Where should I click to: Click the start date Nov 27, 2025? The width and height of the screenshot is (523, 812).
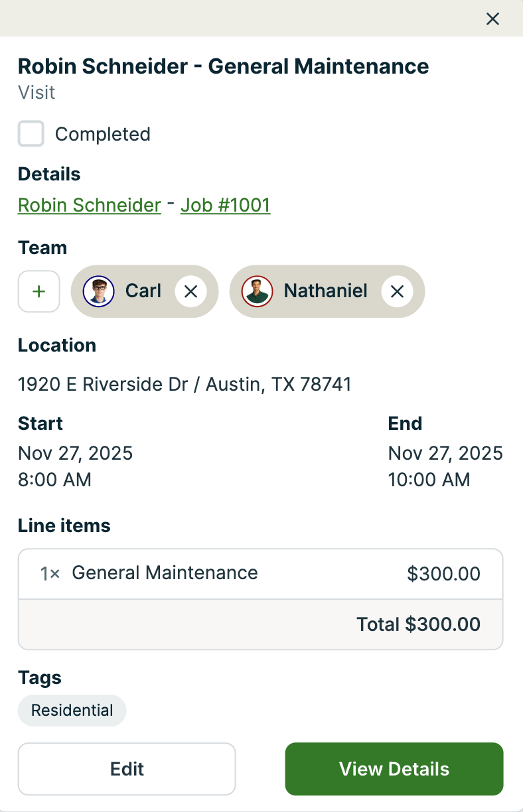[76, 453]
